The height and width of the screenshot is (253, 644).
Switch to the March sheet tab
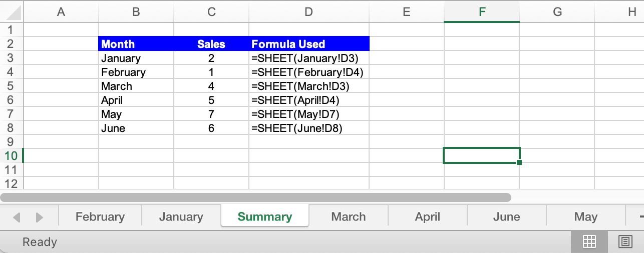click(x=349, y=216)
